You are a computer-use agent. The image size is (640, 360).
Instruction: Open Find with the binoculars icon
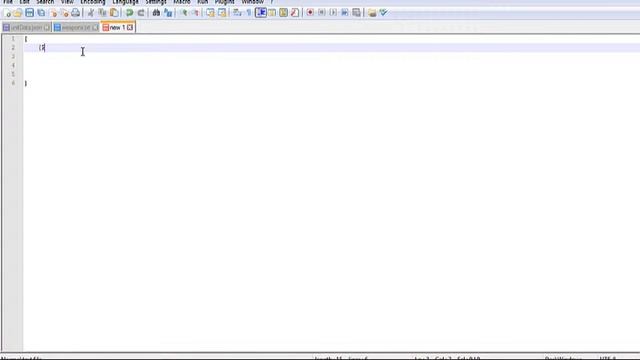(156, 13)
